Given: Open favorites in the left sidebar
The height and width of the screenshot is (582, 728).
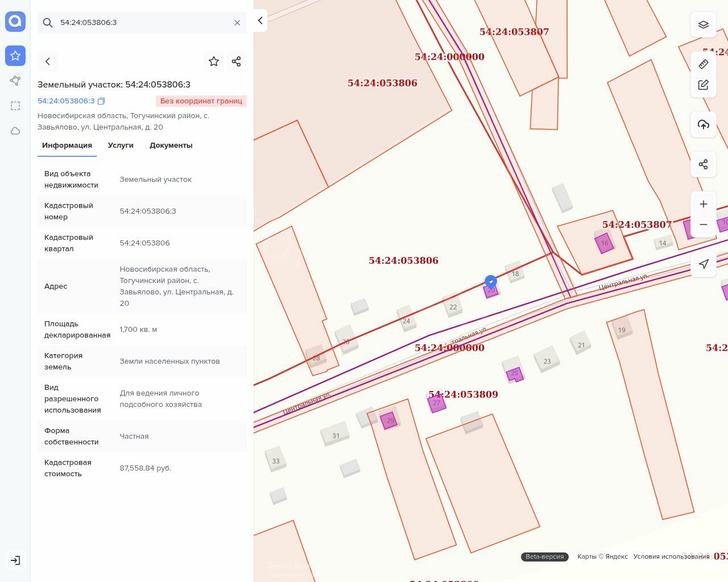Looking at the screenshot, I should (x=15, y=56).
